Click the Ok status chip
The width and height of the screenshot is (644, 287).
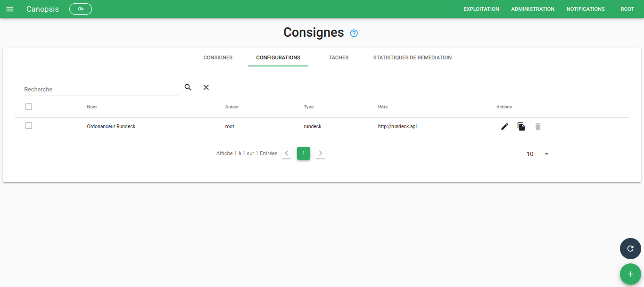pyautogui.click(x=81, y=9)
